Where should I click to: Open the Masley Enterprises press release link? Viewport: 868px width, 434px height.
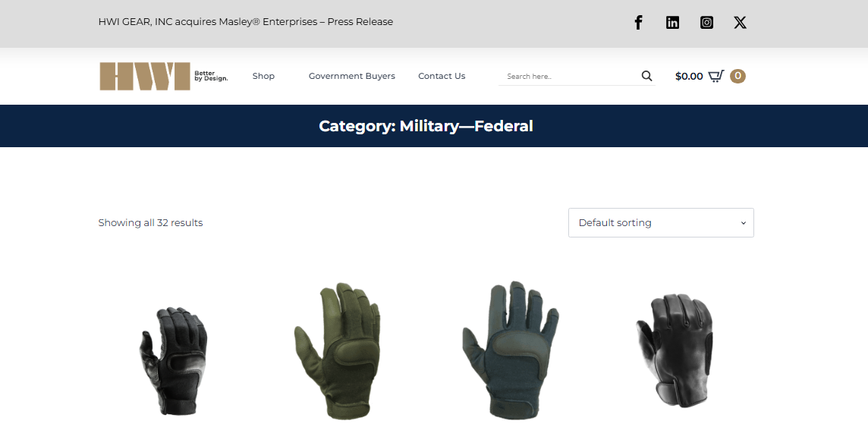[246, 22]
